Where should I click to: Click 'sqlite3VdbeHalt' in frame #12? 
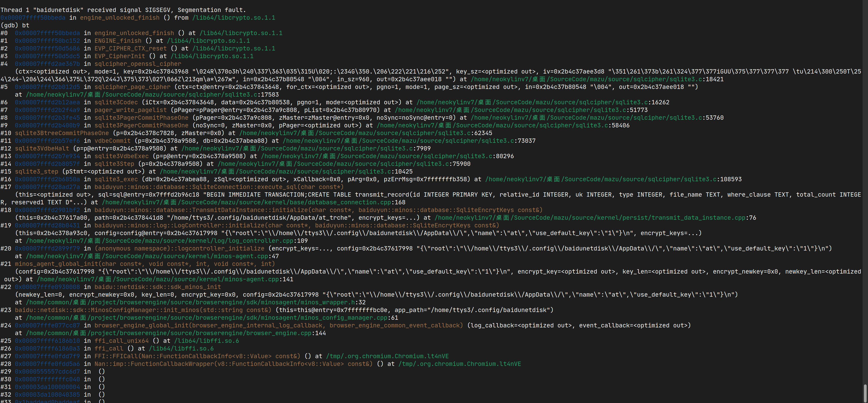point(42,148)
